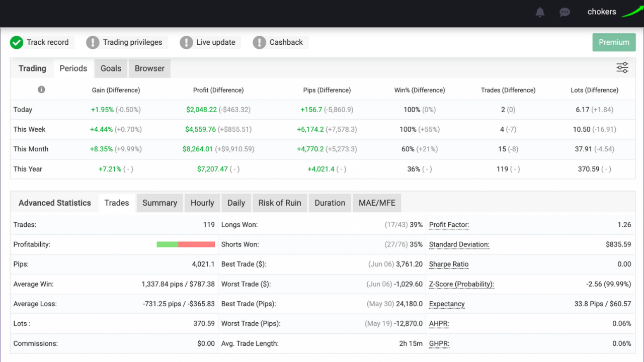Screen dimensions: 644x362
Task: Select the Risk of Ruin tab
Action: [x=280, y=203]
